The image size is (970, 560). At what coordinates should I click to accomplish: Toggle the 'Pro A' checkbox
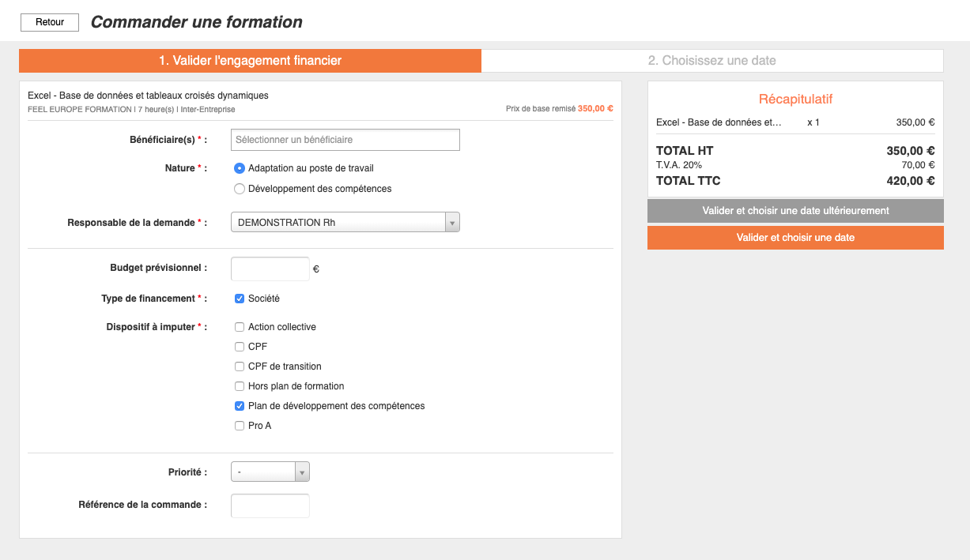coord(240,426)
